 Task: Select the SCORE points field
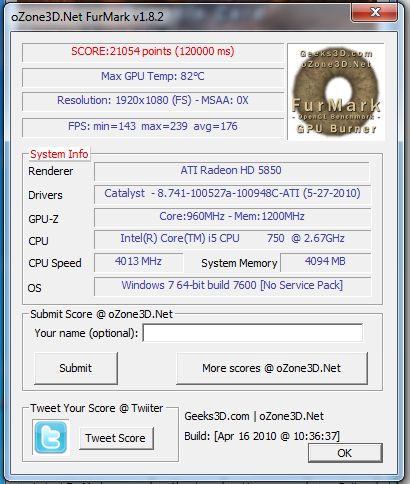click(x=153, y=52)
